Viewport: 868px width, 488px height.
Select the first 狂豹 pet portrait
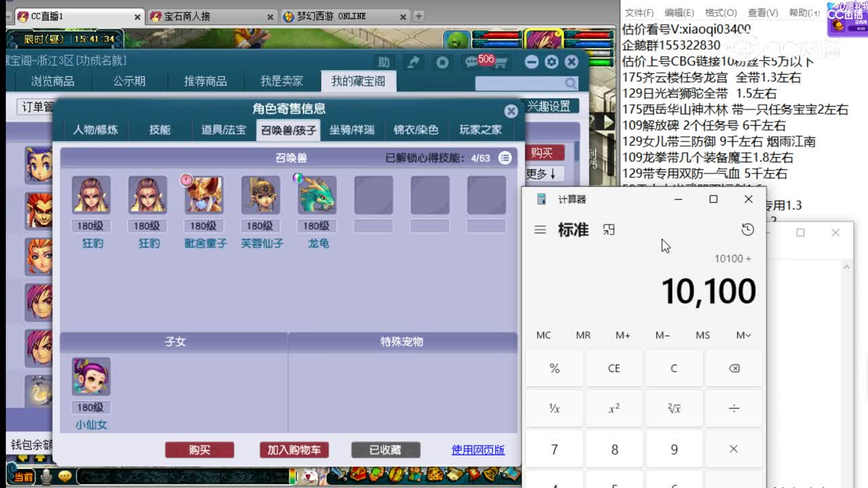pyautogui.click(x=92, y=195)
